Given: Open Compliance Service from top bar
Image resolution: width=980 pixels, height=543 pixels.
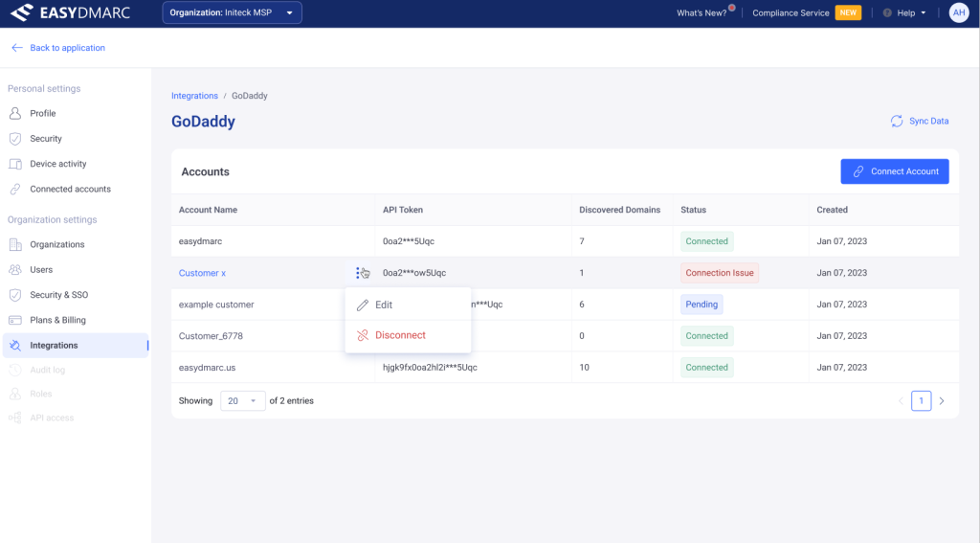Looking at the screenshot, I should (x=792, y=13).
